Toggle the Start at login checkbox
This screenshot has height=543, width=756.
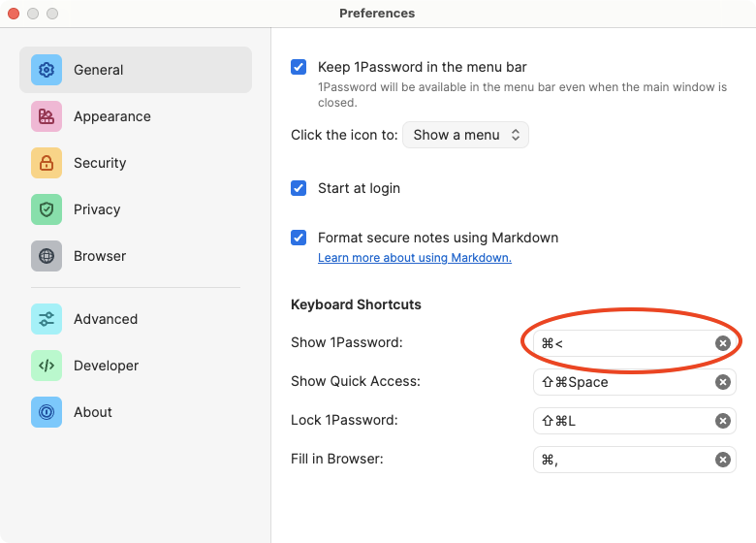pos(299,188)
